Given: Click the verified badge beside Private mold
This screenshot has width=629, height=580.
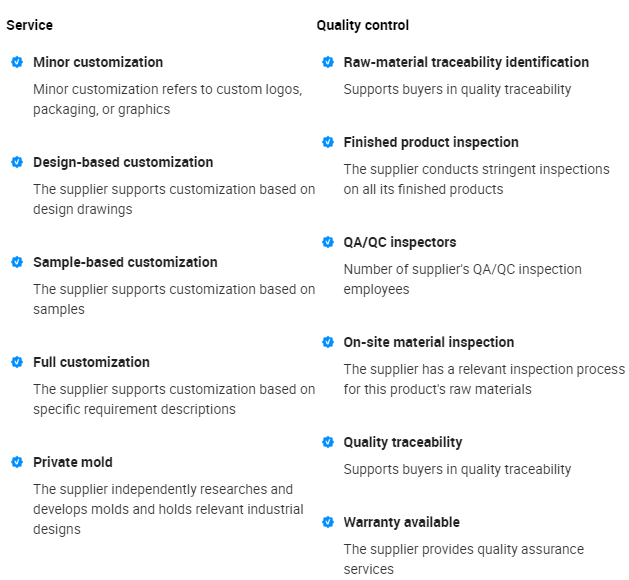Looking at the screenshot, I should [x=17, y=462].
